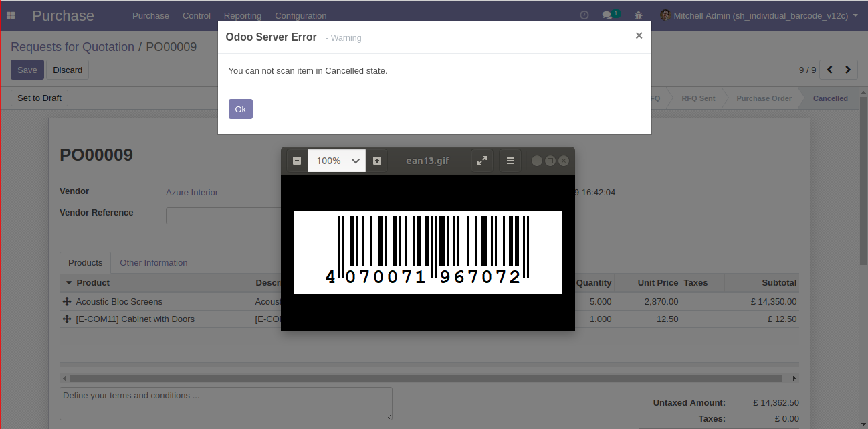Go to previous record arrow

click(x=830, y=70)
